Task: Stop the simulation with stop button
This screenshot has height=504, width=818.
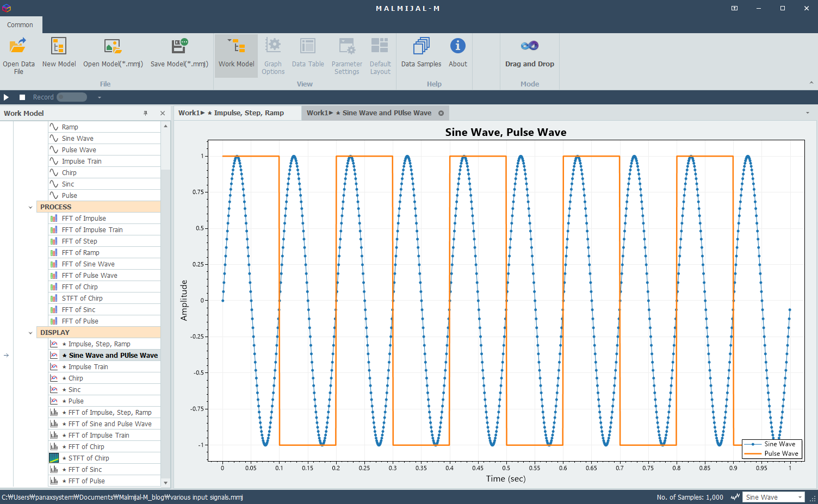Action: 22,97
